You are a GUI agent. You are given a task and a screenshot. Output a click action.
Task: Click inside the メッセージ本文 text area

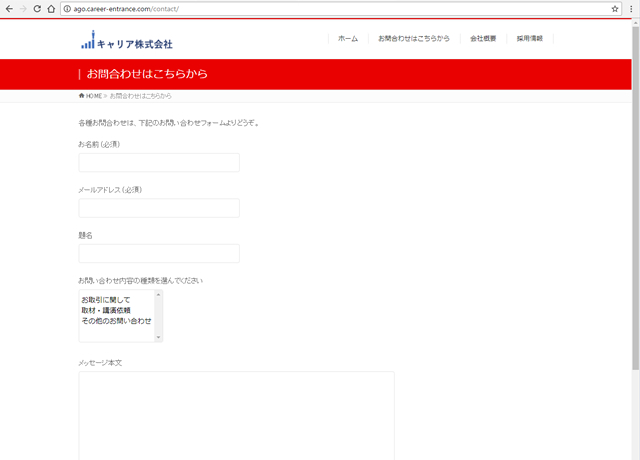[237, 416]
